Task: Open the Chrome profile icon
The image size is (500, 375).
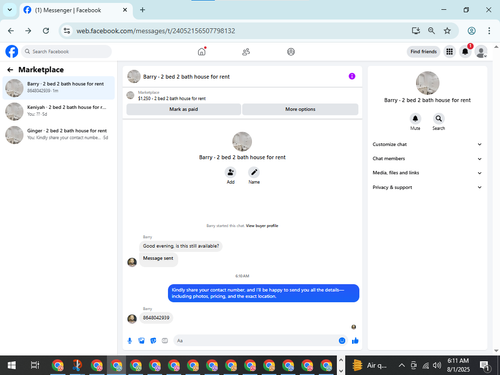Action: point(471,31)
